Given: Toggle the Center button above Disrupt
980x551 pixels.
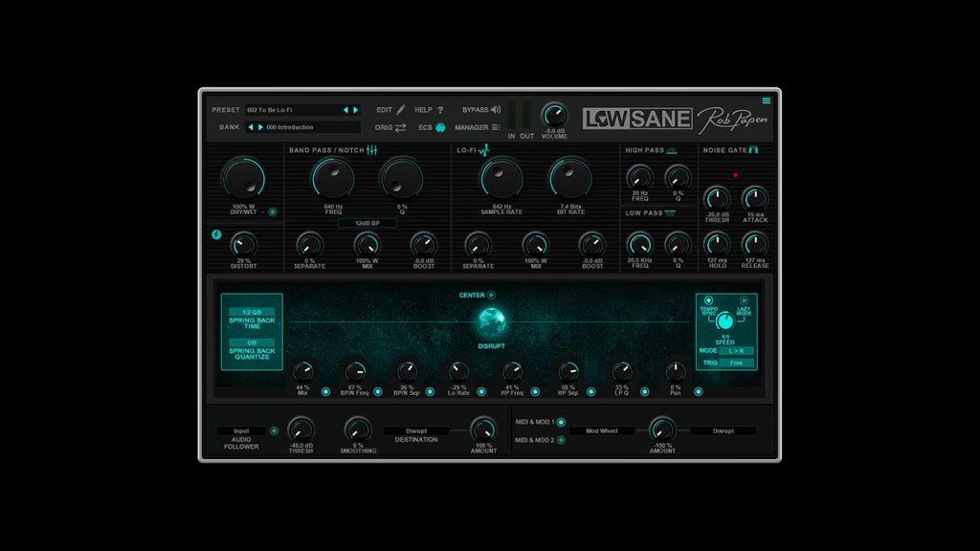Looking at the screenshot, I should coord(491,296).
